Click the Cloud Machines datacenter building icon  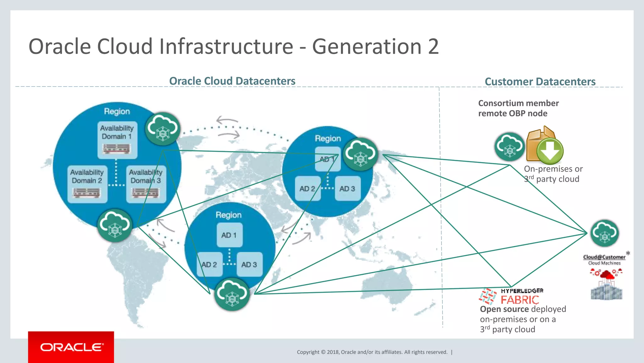(x=606, y=285)
